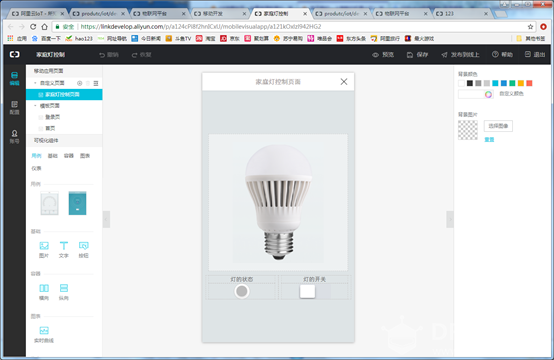
Task: Switch to the 基础 component tab
Action: pyautogui.click(x=52, y=155)
